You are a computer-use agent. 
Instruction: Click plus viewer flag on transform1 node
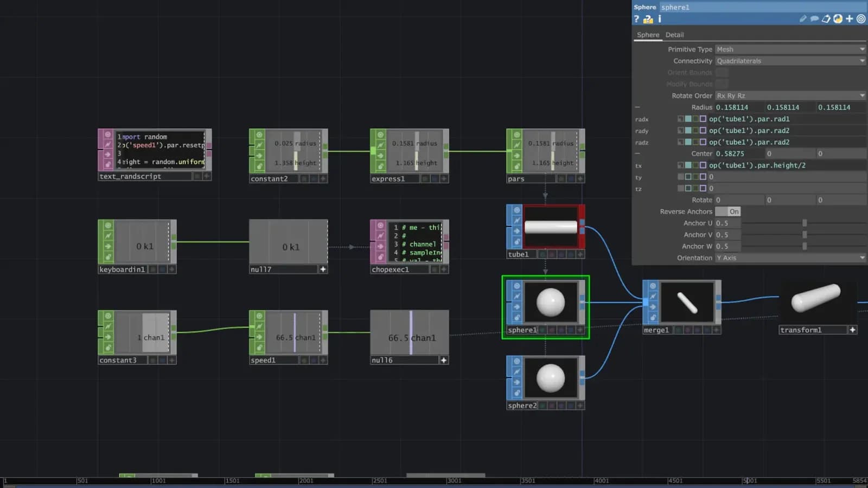(852, 330)
